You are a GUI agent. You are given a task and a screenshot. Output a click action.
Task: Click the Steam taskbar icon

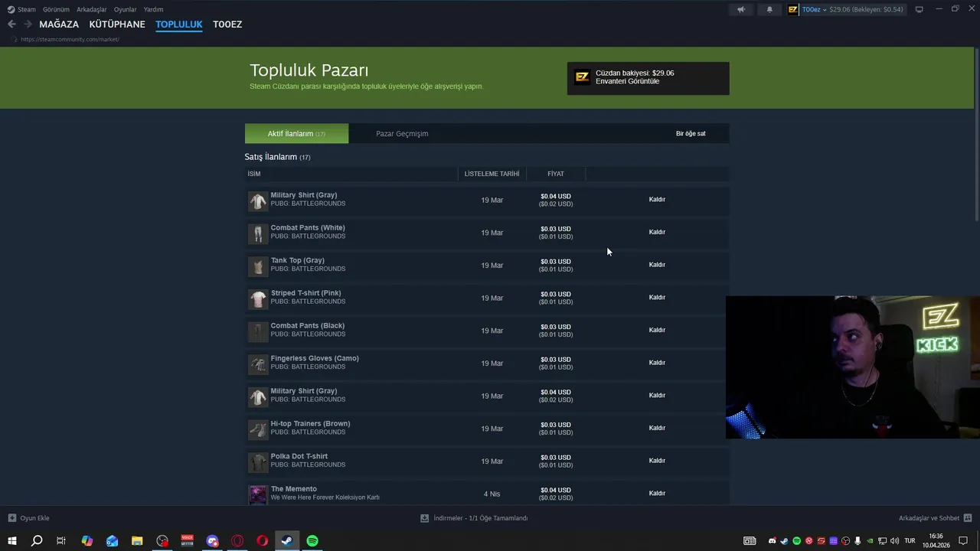(x=287, y=541)
